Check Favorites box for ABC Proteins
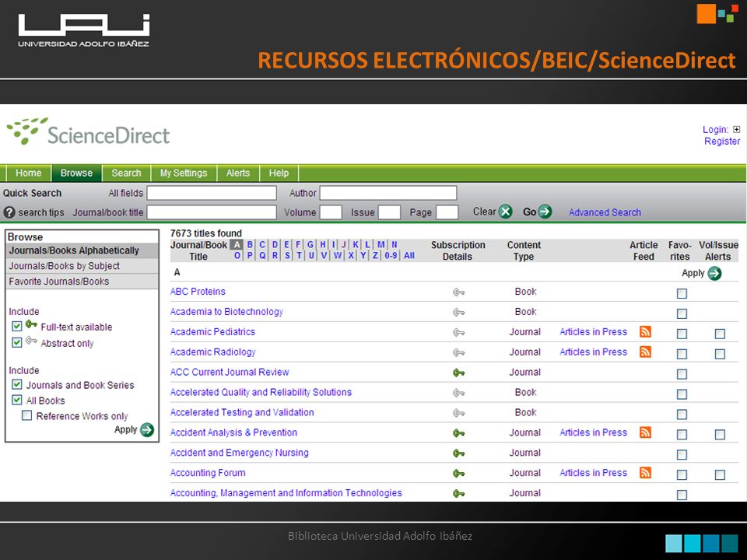747x560 pixels. pyautogui.click(x=682, y=293)
